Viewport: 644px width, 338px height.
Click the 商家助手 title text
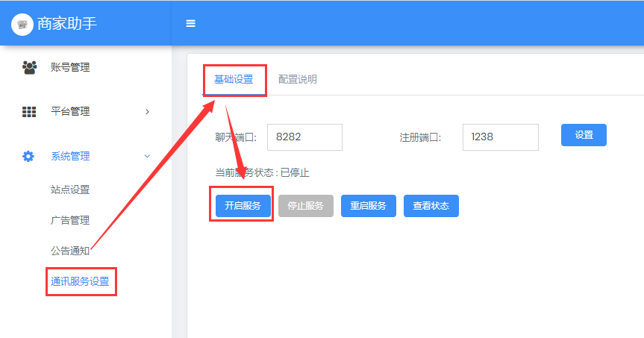(67, 24)
